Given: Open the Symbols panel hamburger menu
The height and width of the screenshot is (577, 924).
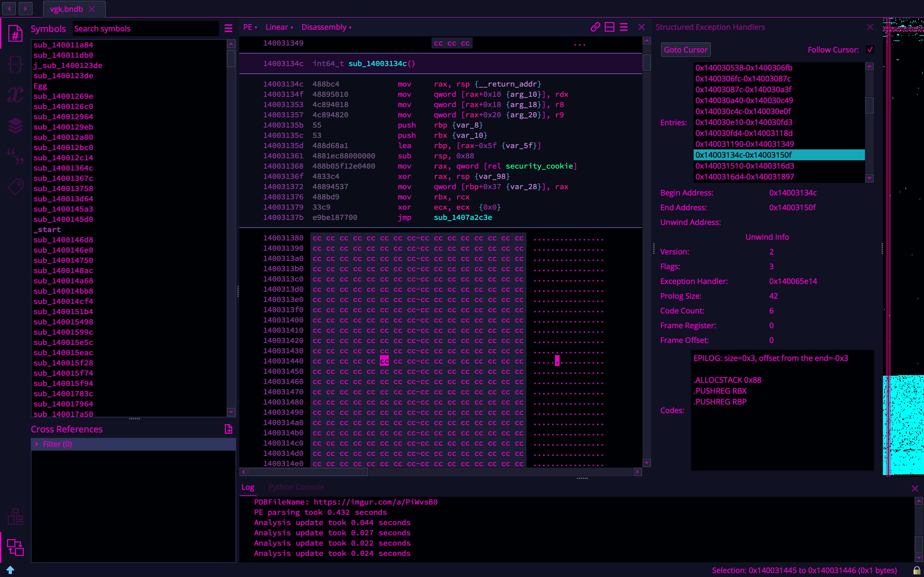Looking at the screenshot, I should coord(228,28).
